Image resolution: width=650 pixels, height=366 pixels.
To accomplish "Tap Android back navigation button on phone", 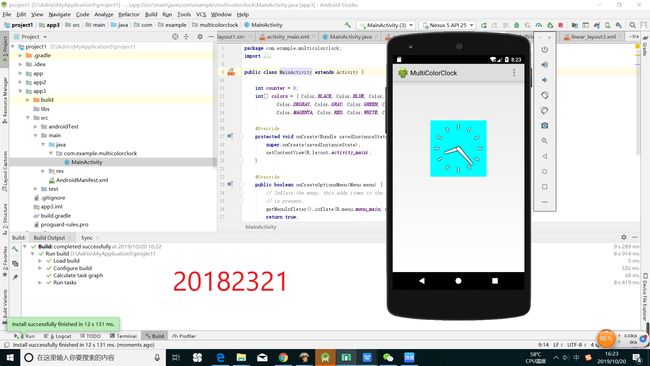I will (x=422, y=281).
